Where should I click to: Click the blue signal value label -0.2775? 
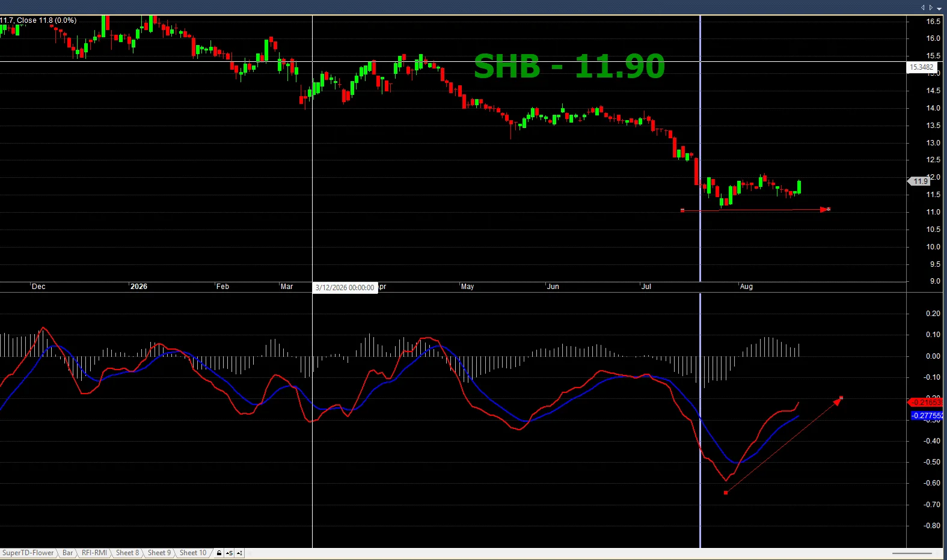click(927, 416)
